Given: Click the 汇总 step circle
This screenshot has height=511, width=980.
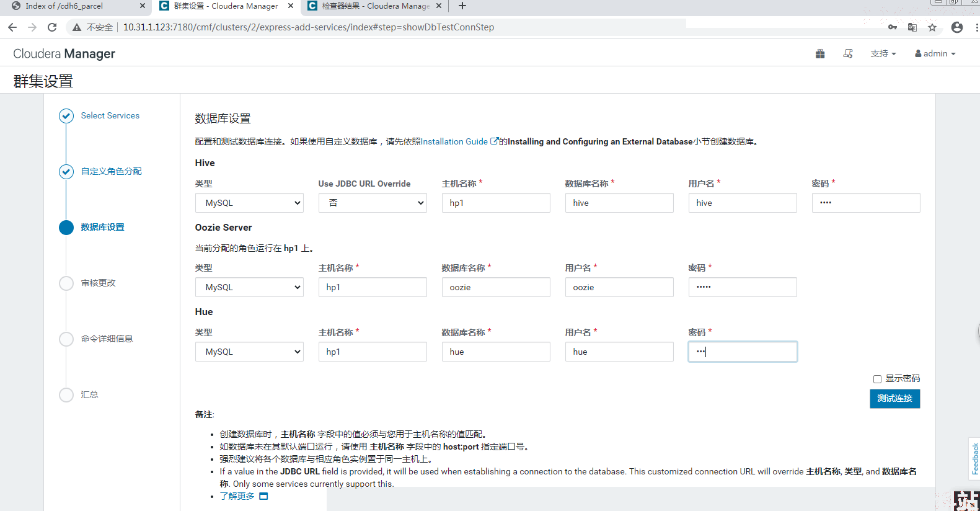Looking at the screenshot, I should tap(66, 395).
